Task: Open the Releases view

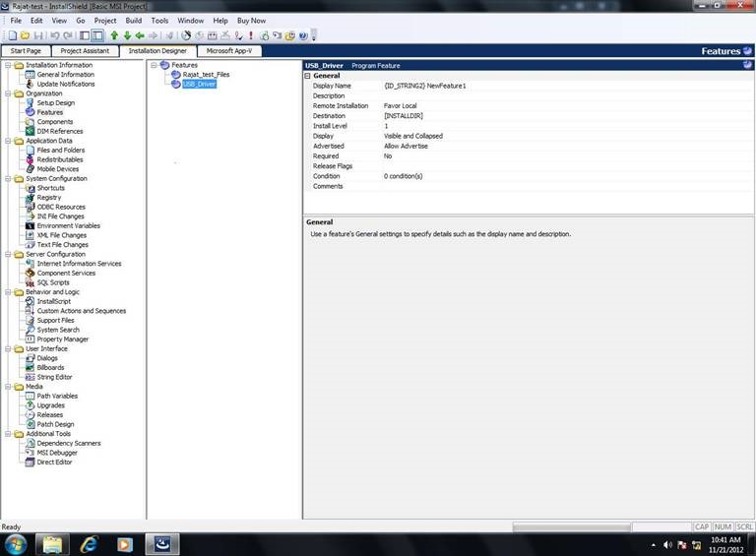Action: click(x=49, y=415)
